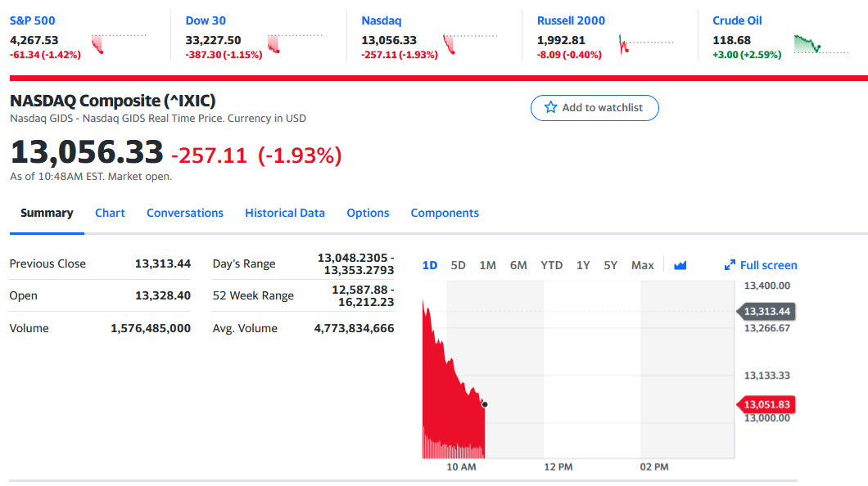
Task: Click the Nasdaq GIDS Real Time Price subtitle
Action: pyautogui.click(x=158, y=119)
